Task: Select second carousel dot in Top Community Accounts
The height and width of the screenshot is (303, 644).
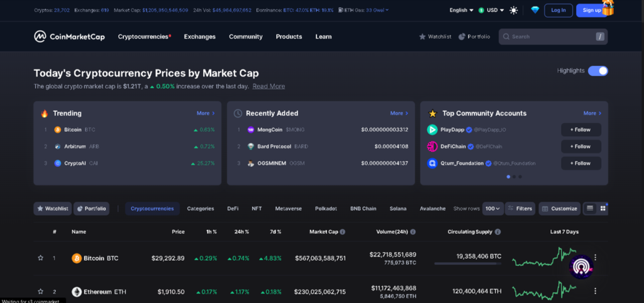Action: 514,177
